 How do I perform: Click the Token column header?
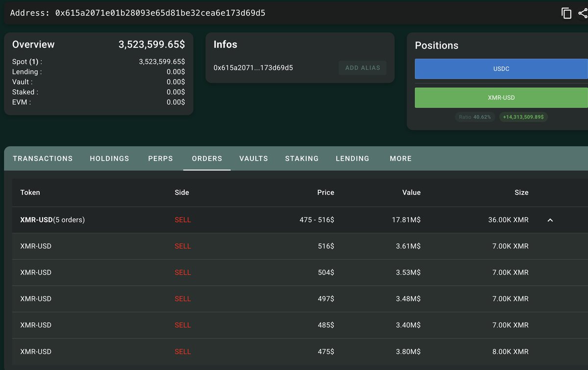30,192
